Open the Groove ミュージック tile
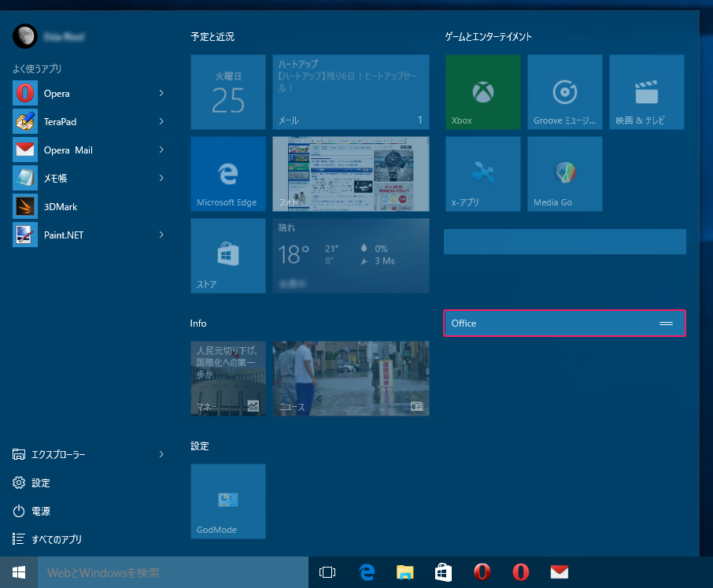This screenshot has height=588, width=713. click(x=565, y=92)
